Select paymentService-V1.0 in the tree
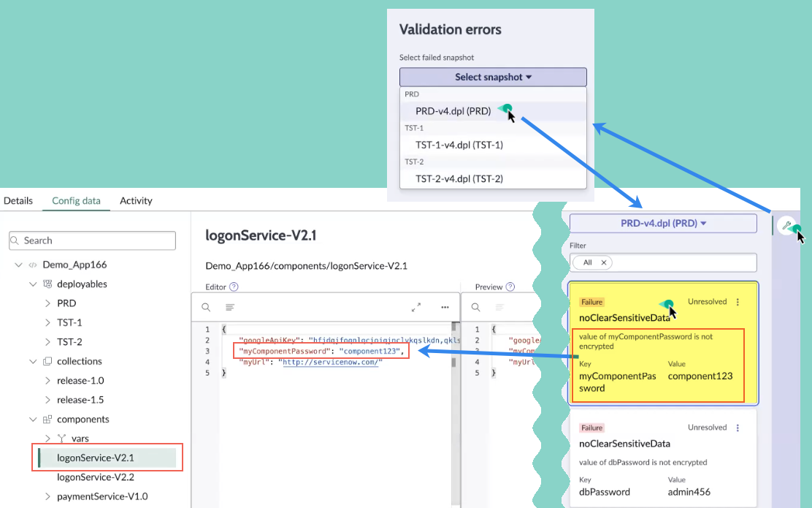The image size is (812, 508). tap(102, 496)
